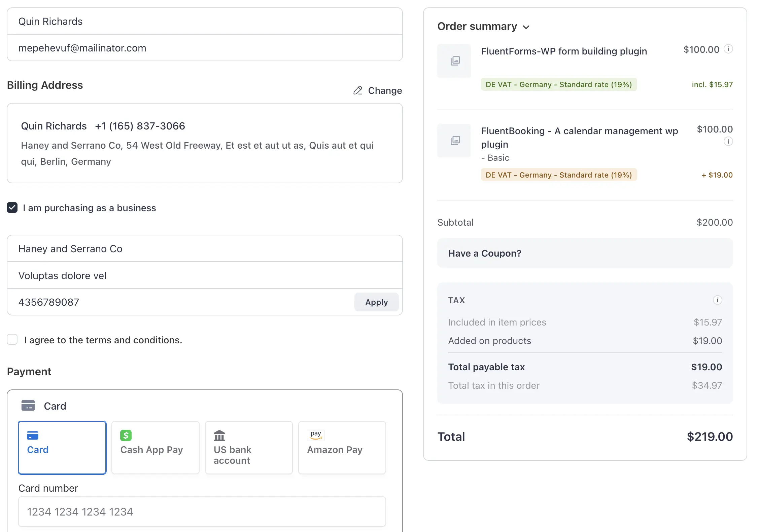Click the blue card icon in Card tab
Screen dimensions: 758x532
[33, 435]
